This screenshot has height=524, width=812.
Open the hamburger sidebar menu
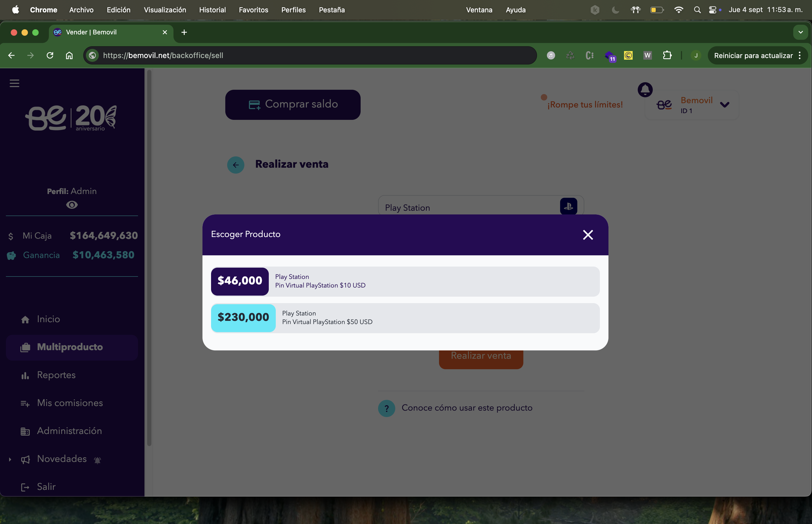coord(14,83)
